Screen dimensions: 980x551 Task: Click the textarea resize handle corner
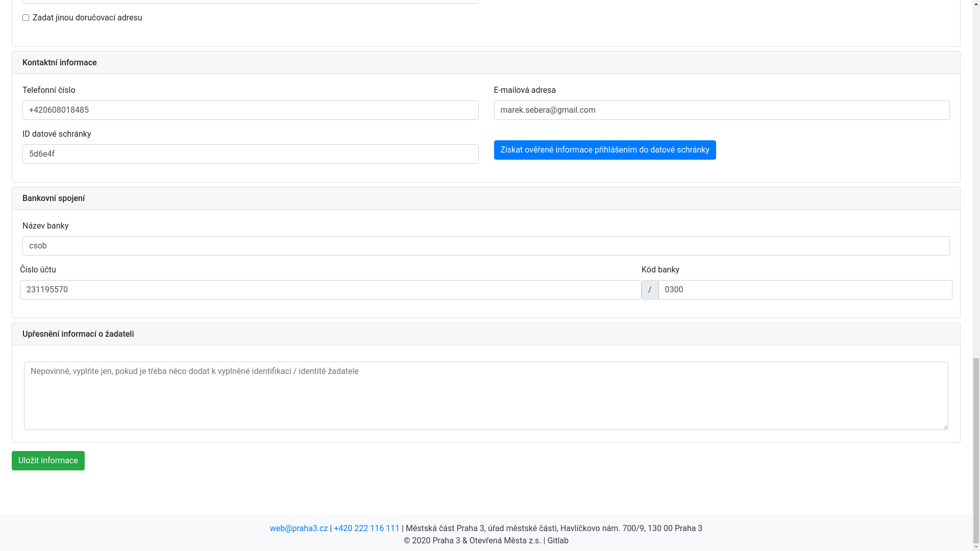pyautogui.click(x=945, y=427)
